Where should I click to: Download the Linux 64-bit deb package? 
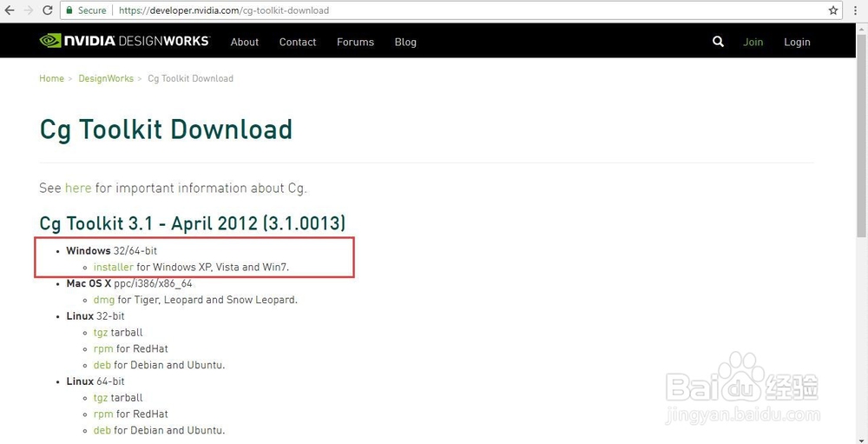102,430
